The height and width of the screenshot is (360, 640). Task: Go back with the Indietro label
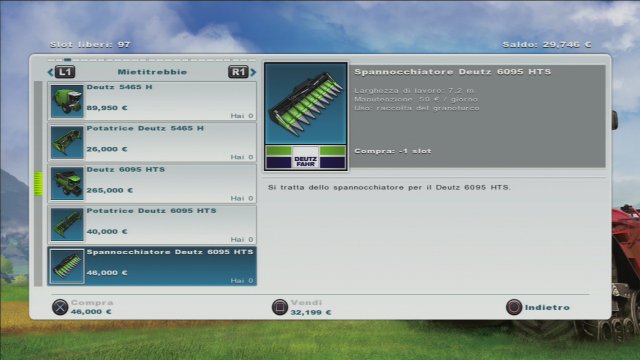547,307
